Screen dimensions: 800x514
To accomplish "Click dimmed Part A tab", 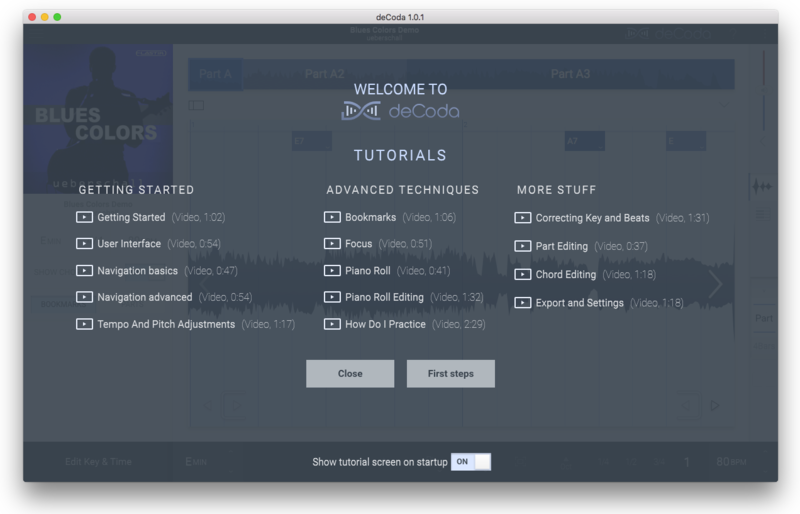I will [x=215, y=74].
